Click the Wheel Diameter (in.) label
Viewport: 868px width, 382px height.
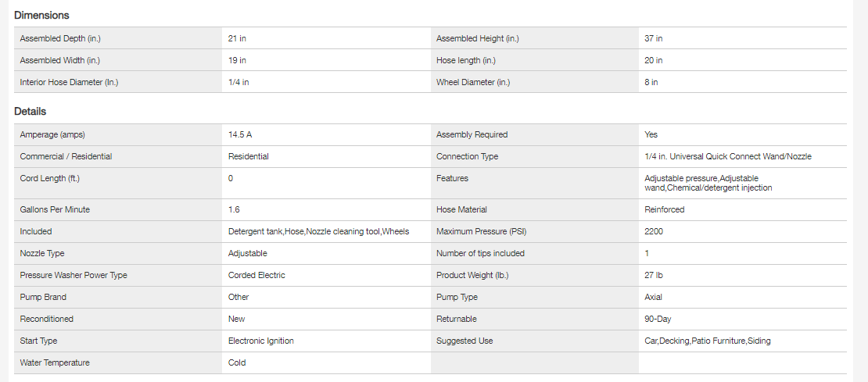pyautogui.click(x=473, y=82)
